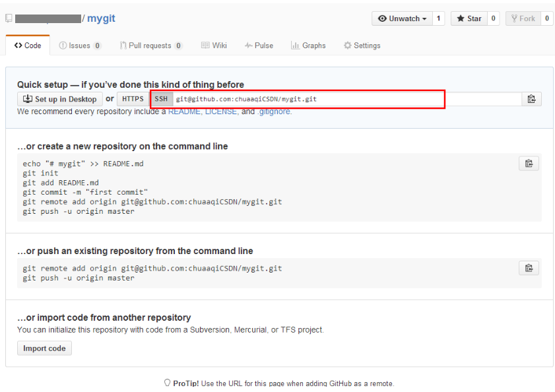The height and width of the screenshot is (392, 555).
Task: Follow the .gitignore link
Action: point(274,112)
